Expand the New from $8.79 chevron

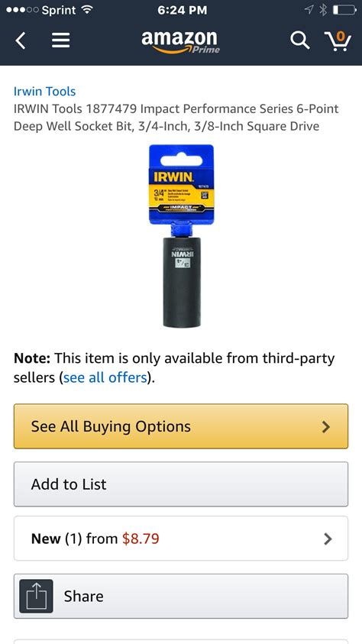pyautogui.click(x=328, y=539)
